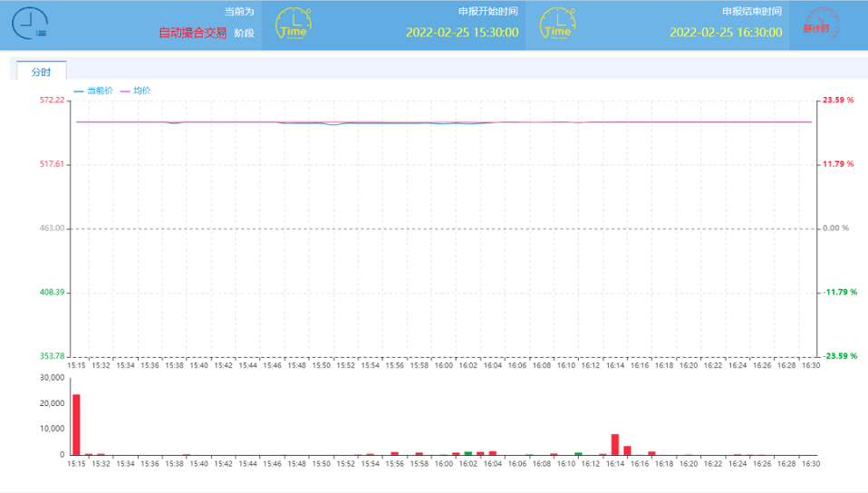This screenshot has width=868, height=493.
Task: Click the 463.00 baseline price axis label
Action: click(x=52, y=228)
